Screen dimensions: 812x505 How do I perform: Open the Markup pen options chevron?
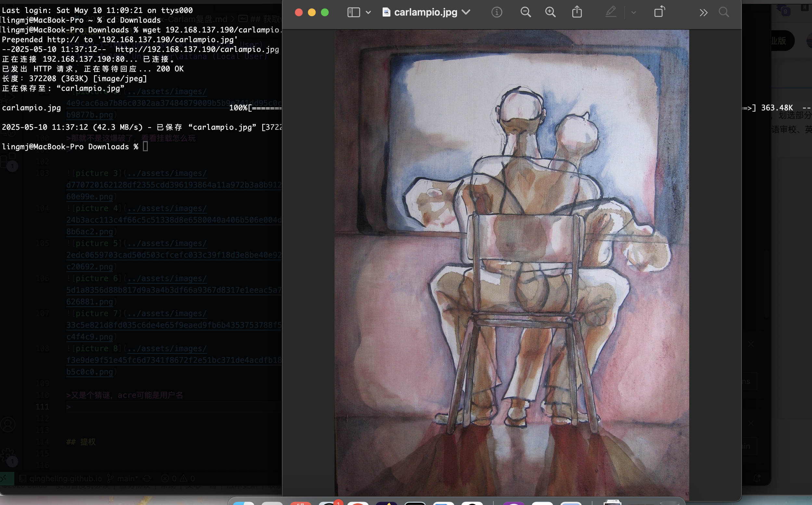click(x=634, y=13)
